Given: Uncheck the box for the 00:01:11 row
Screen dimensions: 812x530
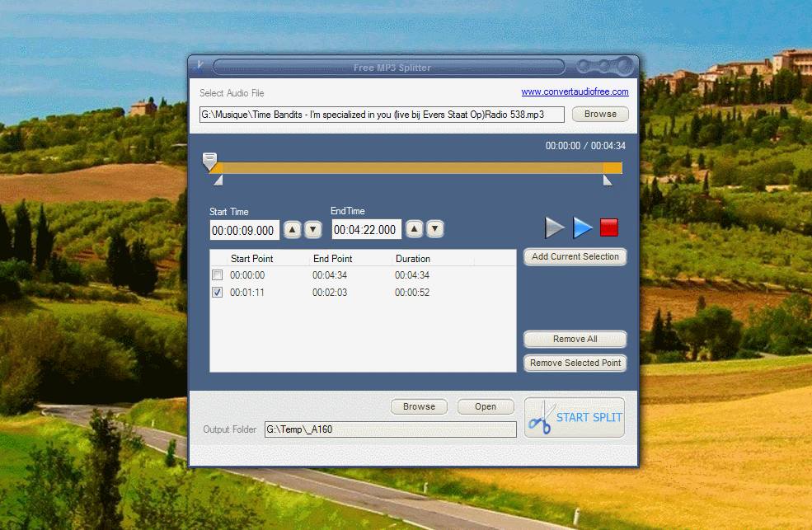Looking at the screenshot, I should [218, 293].
